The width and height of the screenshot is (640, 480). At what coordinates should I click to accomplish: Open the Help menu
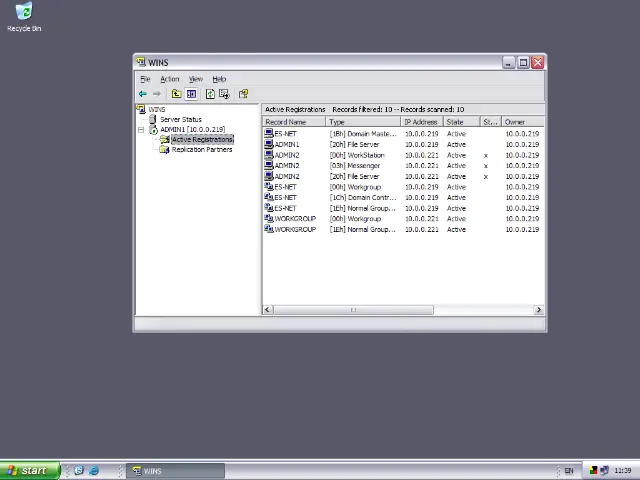click(x=219, y=79)
